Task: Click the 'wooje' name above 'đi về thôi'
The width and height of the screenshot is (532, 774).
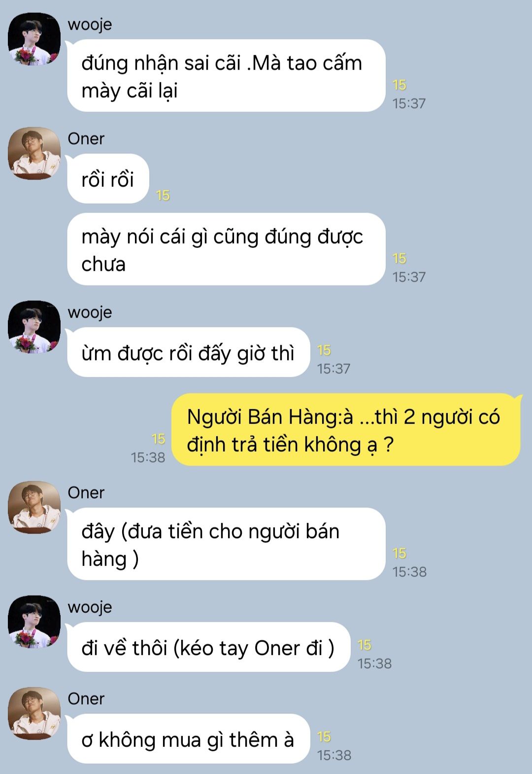Action: click(90, 607)
